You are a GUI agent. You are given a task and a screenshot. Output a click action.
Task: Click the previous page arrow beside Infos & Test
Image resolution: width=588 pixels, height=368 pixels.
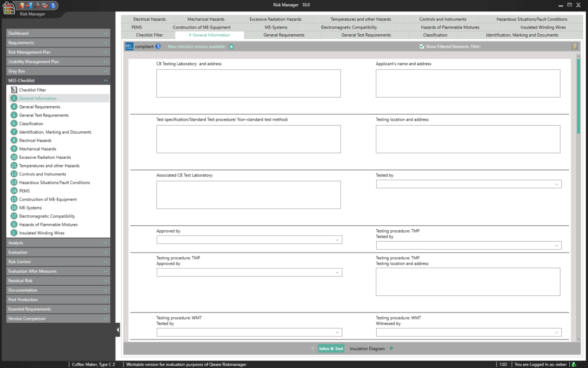tap(312, 349)
